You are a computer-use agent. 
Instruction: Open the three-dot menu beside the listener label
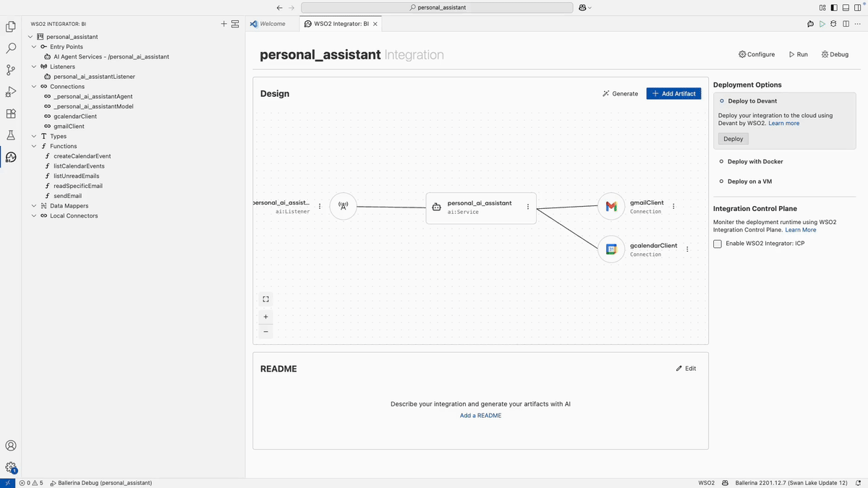click(320, 206)
